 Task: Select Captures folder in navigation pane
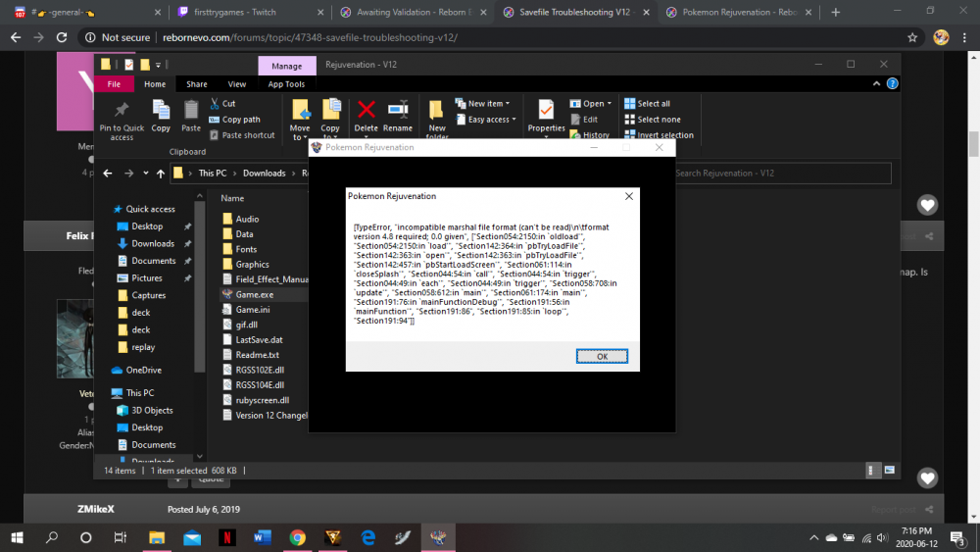pos(148,295)
